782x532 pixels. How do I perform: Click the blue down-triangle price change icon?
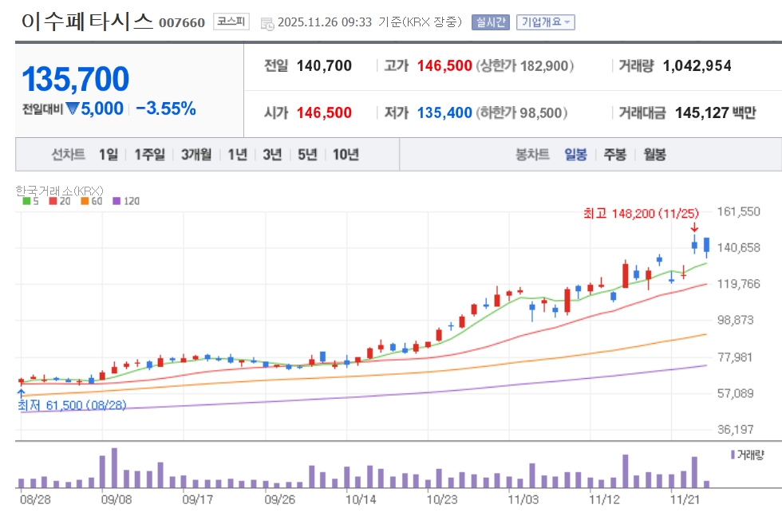click(73, 109)
